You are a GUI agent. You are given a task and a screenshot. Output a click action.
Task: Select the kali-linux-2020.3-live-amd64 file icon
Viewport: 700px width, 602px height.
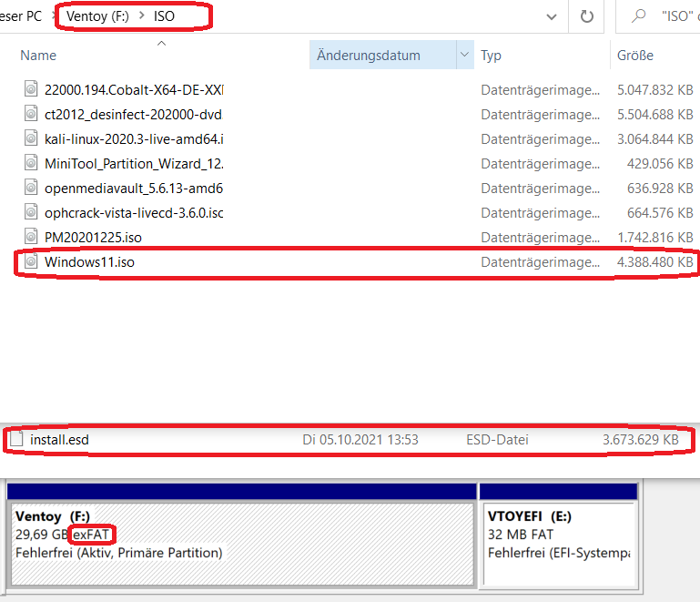(30, 138)
